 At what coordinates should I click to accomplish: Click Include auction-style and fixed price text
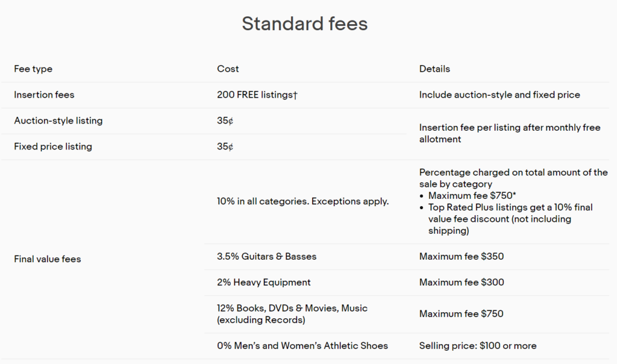(x=500, y=95)
